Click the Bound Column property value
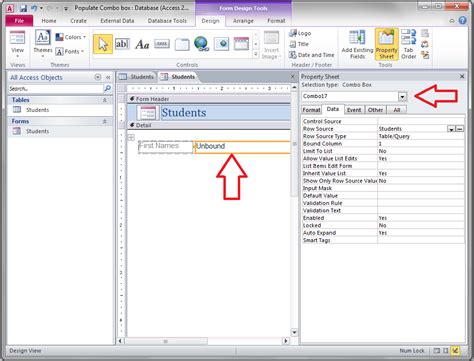The height and width of the screenshot is (361, 474). click(x=421, y=144)
